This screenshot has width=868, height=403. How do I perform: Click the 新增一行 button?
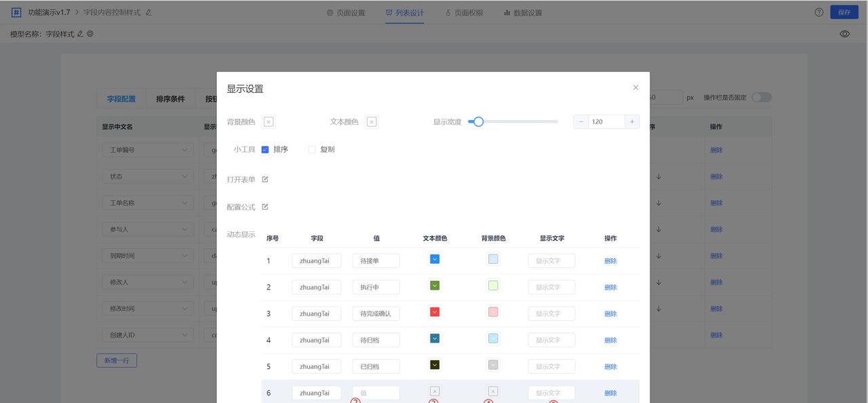pos(117,360)
